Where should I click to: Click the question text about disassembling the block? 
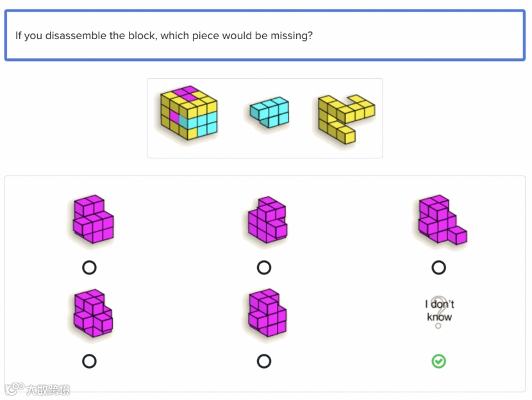click(164, 35)
